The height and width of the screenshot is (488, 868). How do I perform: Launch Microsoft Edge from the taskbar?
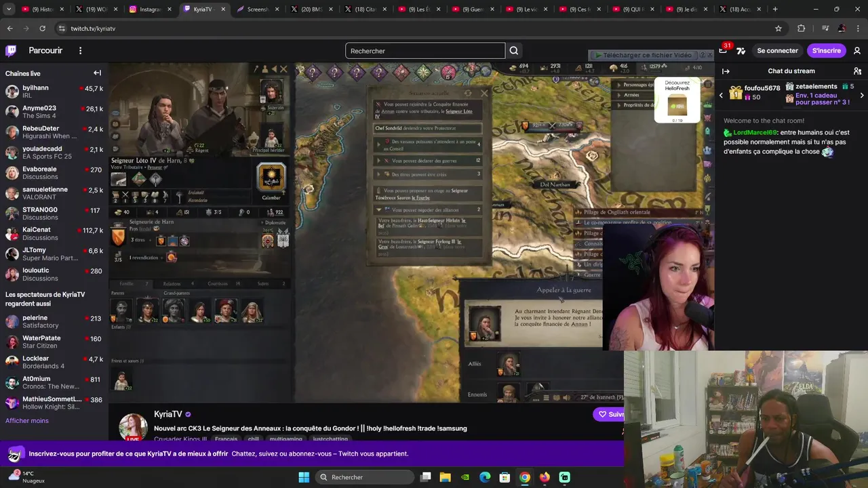[485, 477]
